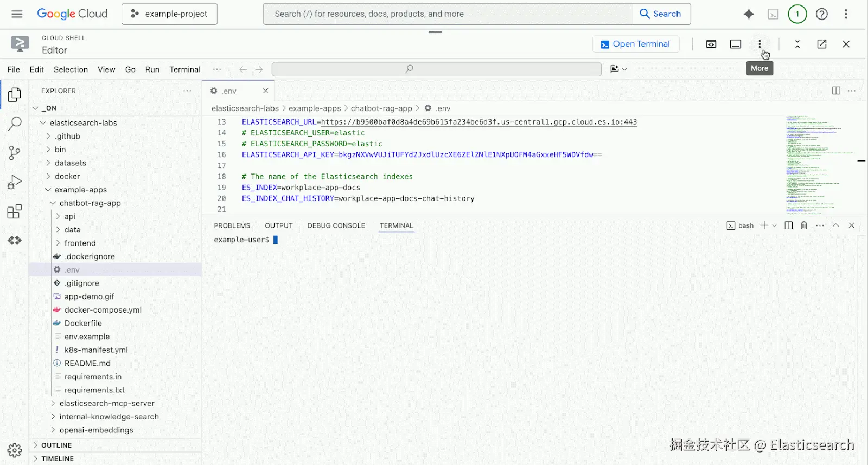
Task: Split the editor right icon
Action: (x=836, y=91)
